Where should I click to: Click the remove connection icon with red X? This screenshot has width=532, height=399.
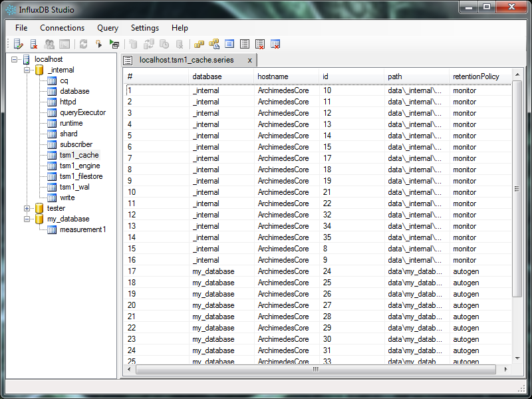pyautogui.click(x=34, y=44)
